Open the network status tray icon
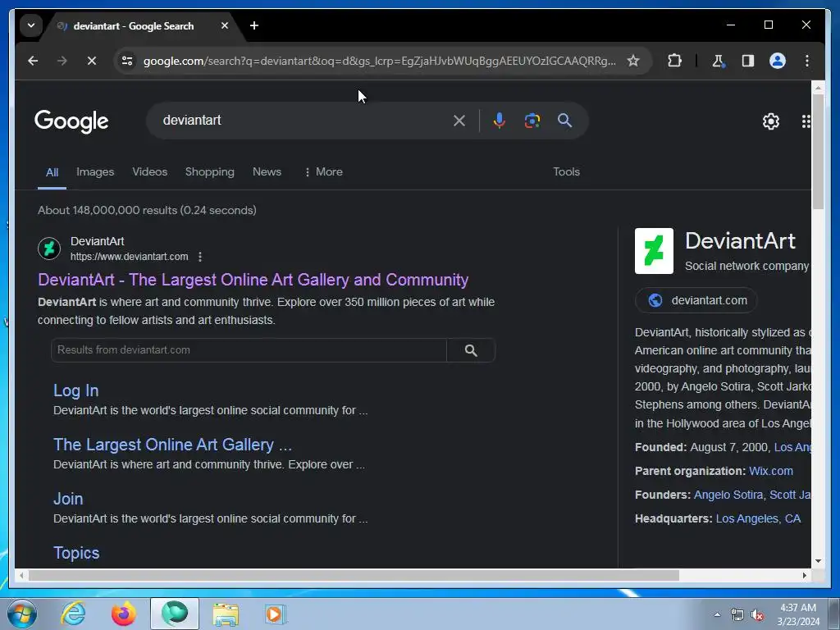This screenshot has width=840, height=630. click(x=737, y=615)
